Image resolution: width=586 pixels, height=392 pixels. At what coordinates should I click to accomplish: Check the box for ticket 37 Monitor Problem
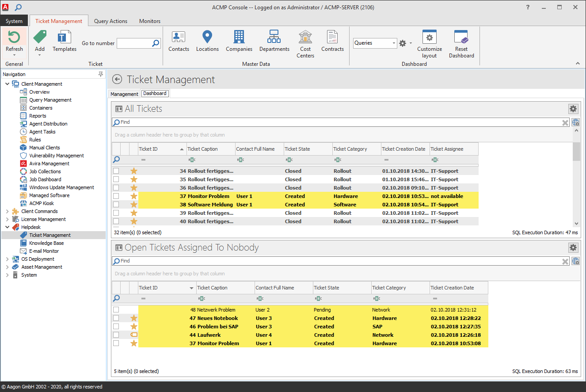(x=116, y=196)
